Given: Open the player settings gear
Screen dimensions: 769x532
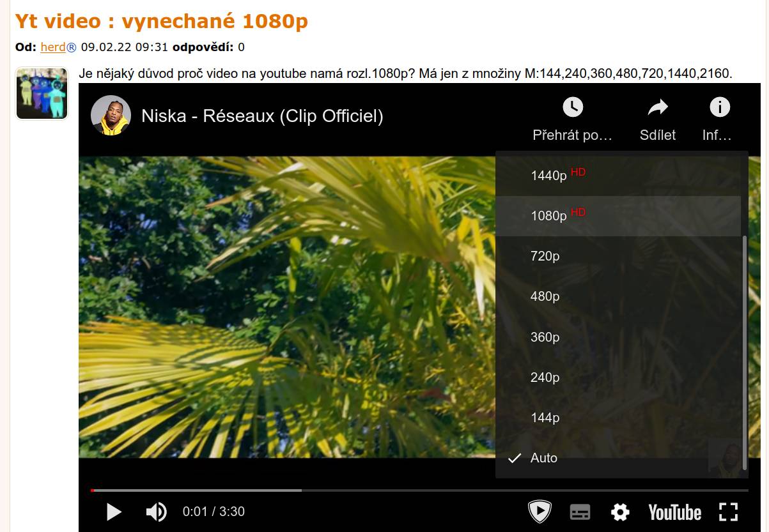Looking at the screenshot, I should point(620,512).
